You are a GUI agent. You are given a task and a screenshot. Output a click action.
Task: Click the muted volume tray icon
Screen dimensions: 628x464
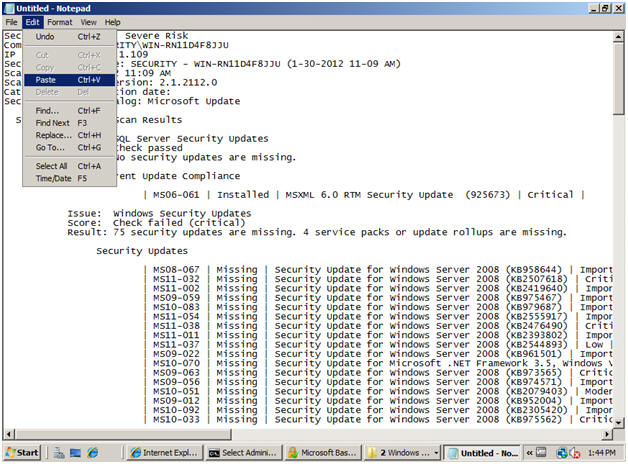(x=575, y=453)
